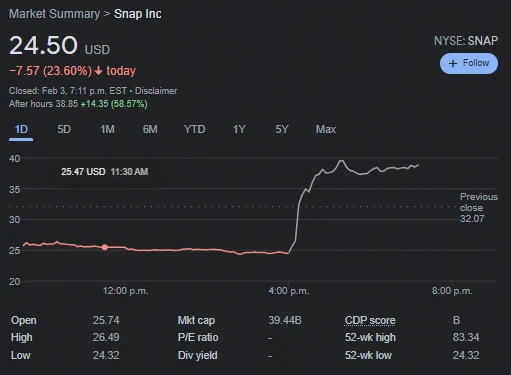Select the 5Y time range tab
This screenshot has height=375, width=511.
(282, 129)
